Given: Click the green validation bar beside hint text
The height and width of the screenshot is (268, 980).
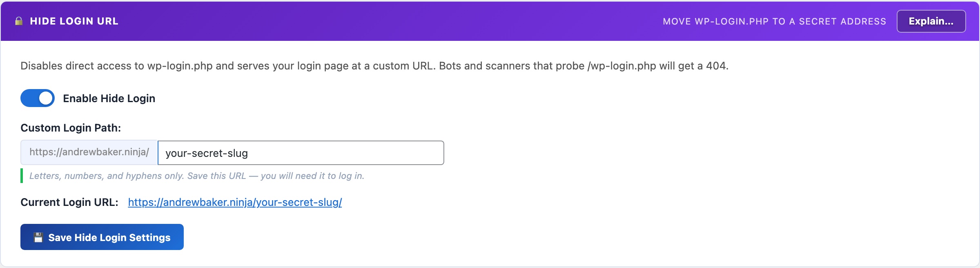Looking at the screenshot, I should tap(22, 176).
